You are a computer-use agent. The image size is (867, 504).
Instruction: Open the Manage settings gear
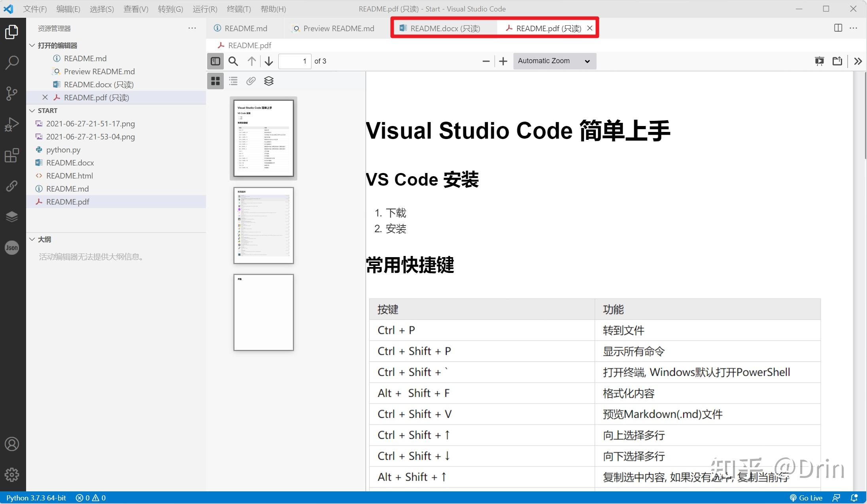[12, 475]
